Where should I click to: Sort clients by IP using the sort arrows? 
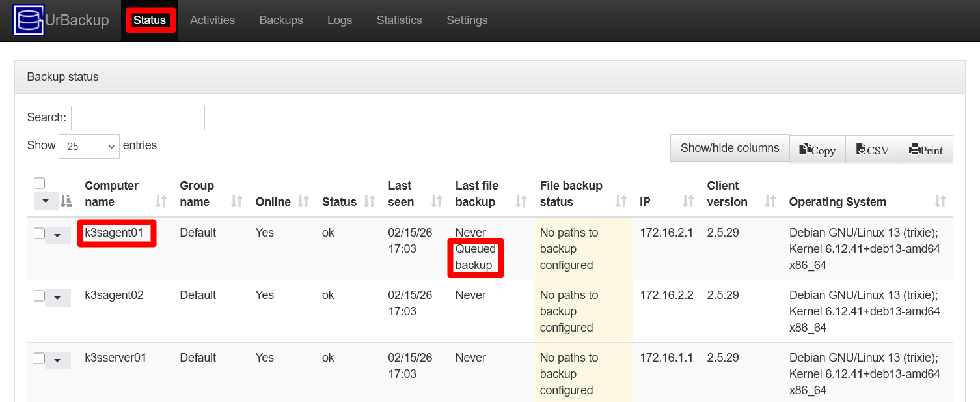(688, 201)
